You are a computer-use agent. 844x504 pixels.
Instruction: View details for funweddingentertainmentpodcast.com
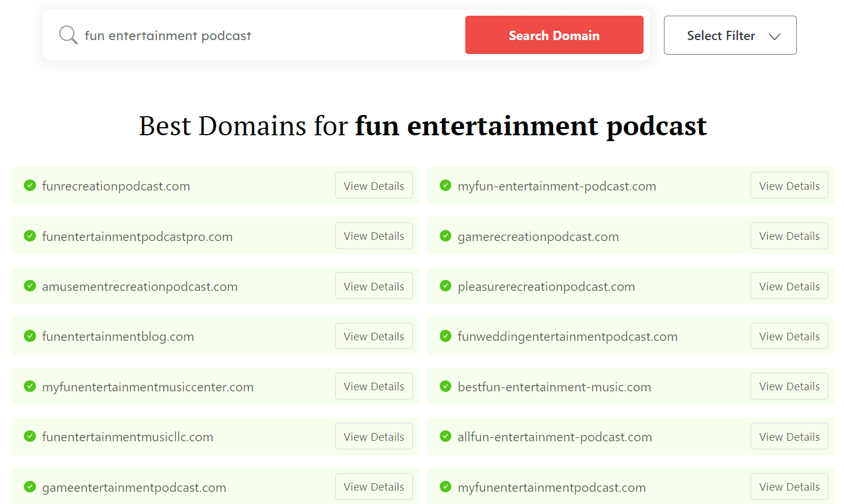[789, 336]
